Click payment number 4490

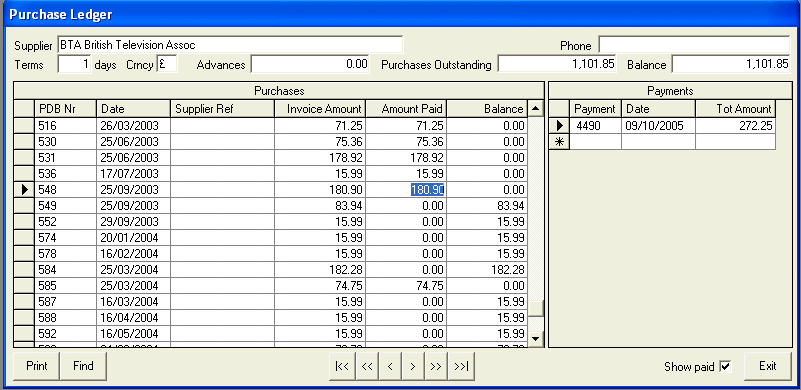click(x=596, y=126)
